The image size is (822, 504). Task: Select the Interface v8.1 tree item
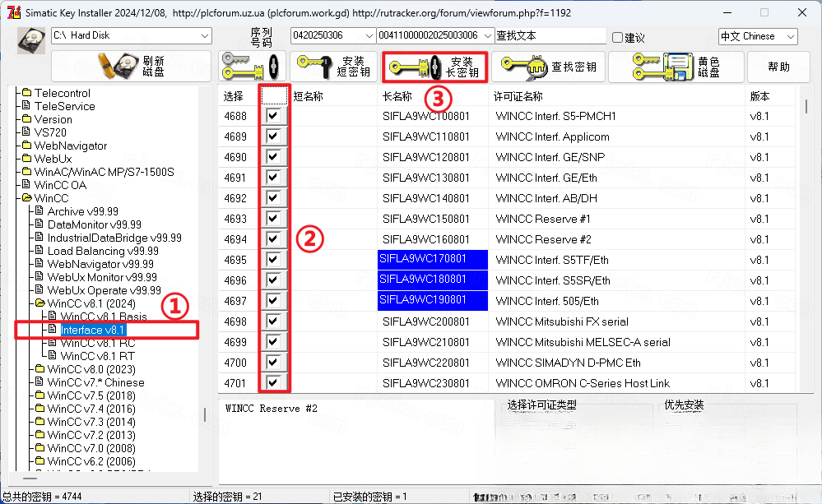click(x=92, y=330)
